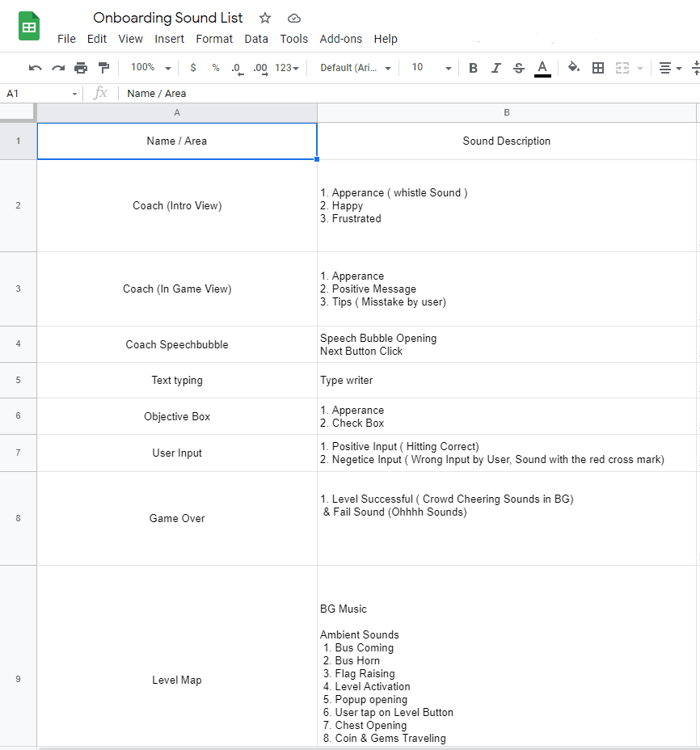The image size is (700, 750).
Task: Select the Text typing cell
Action: tap(177, 381)
